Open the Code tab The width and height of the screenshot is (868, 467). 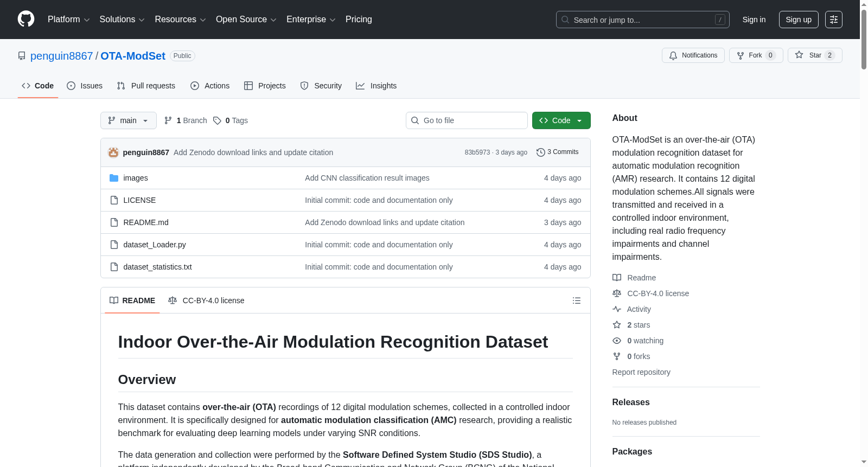[38, 86]
